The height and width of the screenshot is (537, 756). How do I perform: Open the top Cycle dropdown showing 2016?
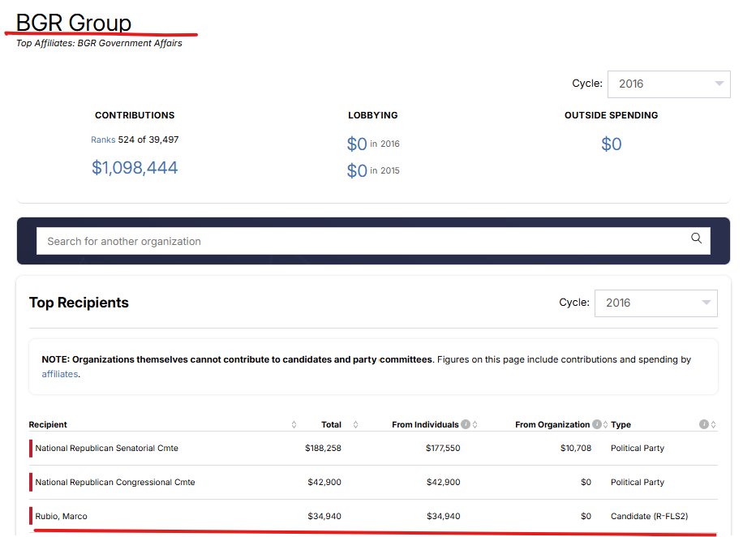click(668, 83)
